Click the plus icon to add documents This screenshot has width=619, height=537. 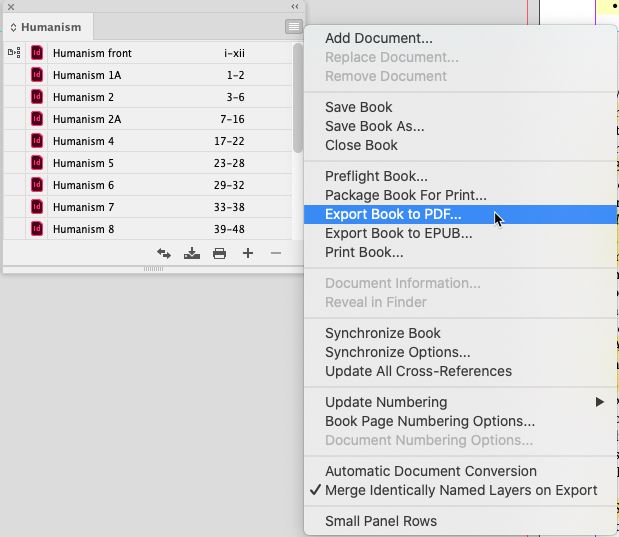tap(248, 253)
